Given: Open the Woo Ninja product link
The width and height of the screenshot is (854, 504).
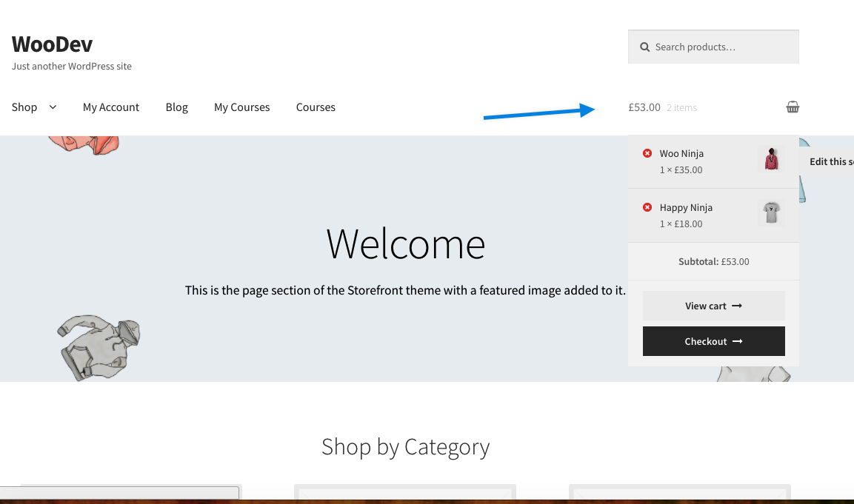Looking at the screenshot, I should [681, 153].
